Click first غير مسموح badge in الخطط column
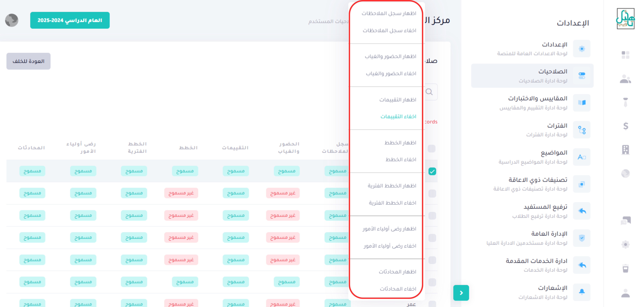This screenshot has width=644, height=307. click(181, 193)
